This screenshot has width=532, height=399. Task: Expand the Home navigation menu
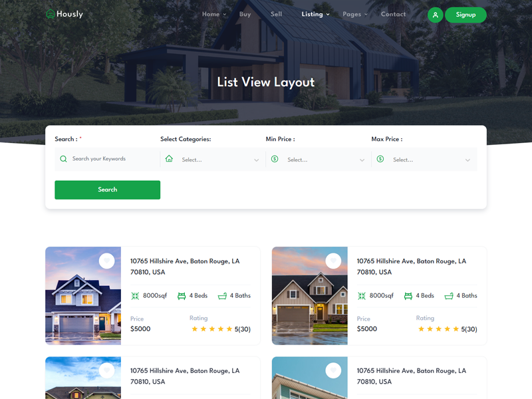coord(214,14)
